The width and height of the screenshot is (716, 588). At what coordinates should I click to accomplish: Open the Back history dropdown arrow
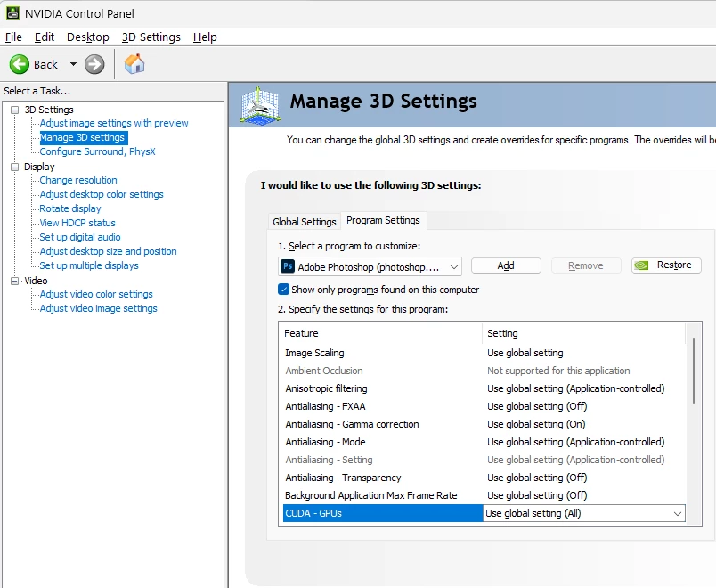pyautogui.click(x=73, y=64)
